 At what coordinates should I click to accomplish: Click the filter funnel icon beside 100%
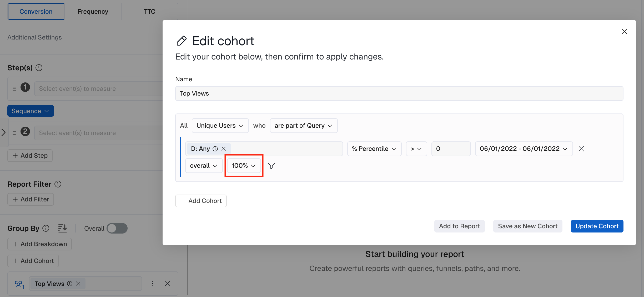[x=271, y=166]
